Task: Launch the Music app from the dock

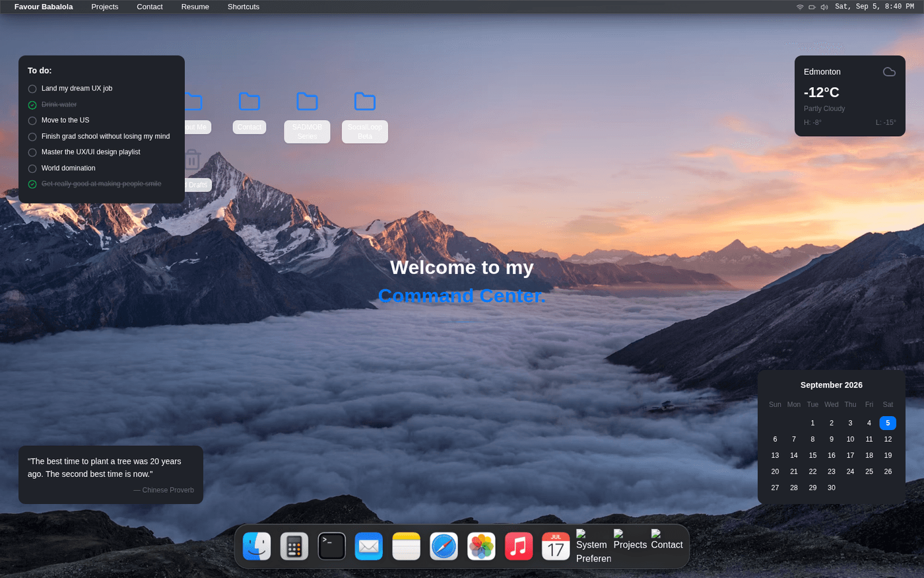Action: coord(519,546)
